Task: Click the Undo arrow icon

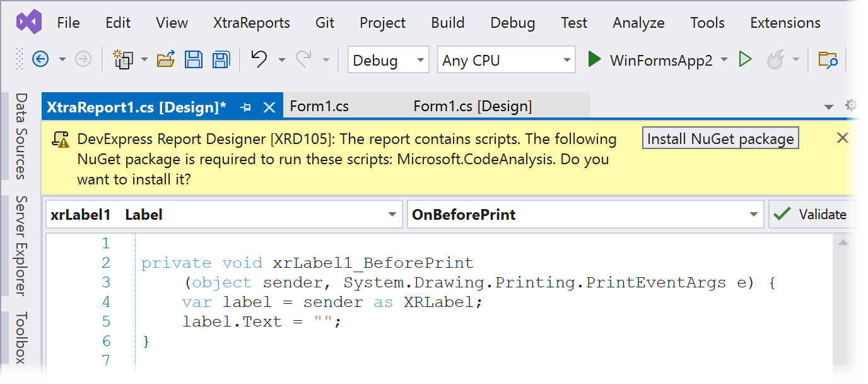Action: coord(259,59)
